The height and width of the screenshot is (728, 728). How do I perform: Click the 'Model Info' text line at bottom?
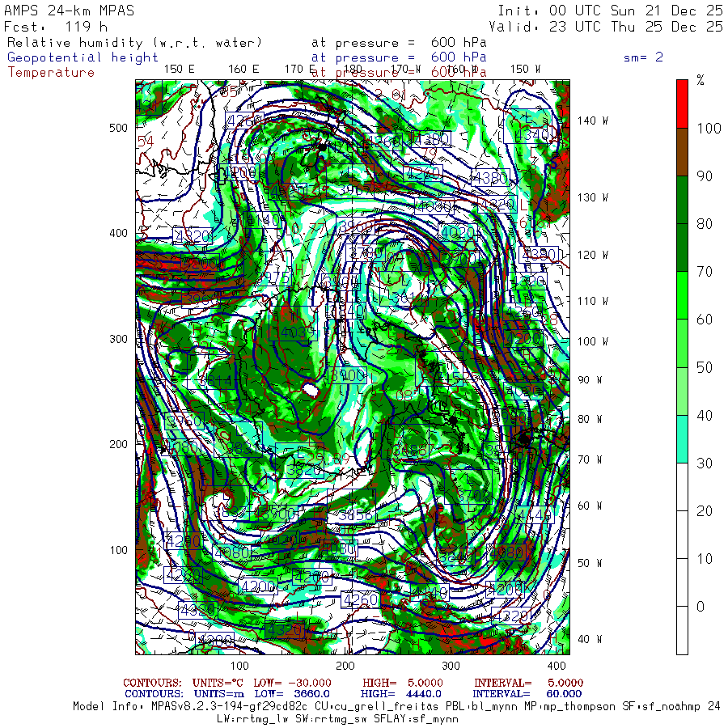click(x=396, y=706)
